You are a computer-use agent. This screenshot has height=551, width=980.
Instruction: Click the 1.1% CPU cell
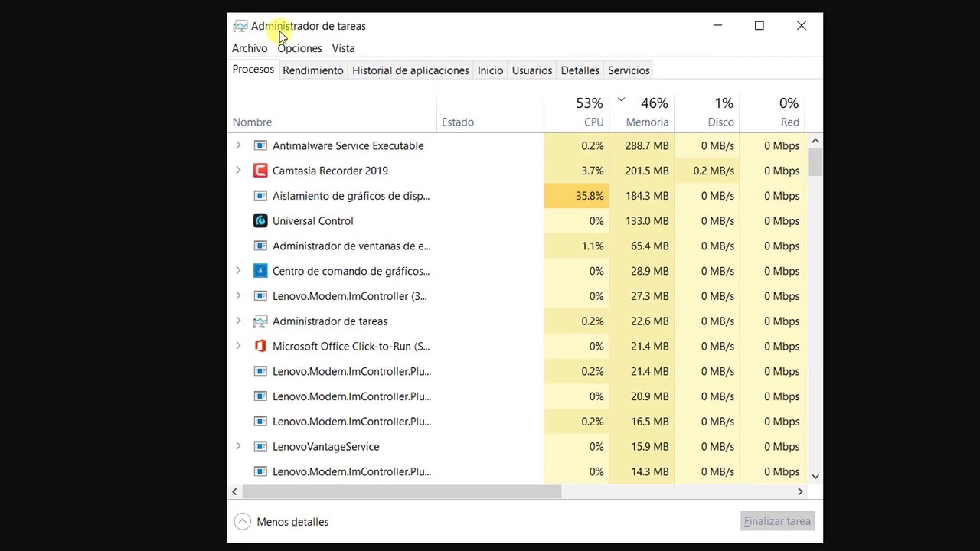(x=577, y=246)
